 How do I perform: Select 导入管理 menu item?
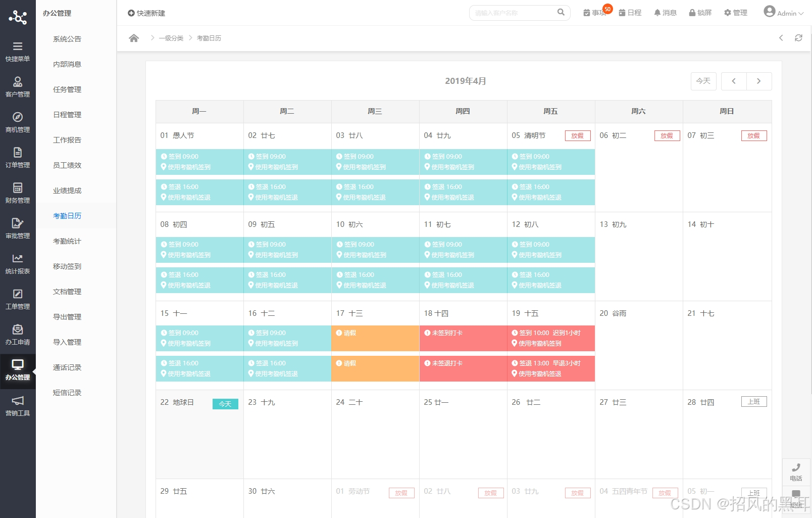(x=67, y=342)
